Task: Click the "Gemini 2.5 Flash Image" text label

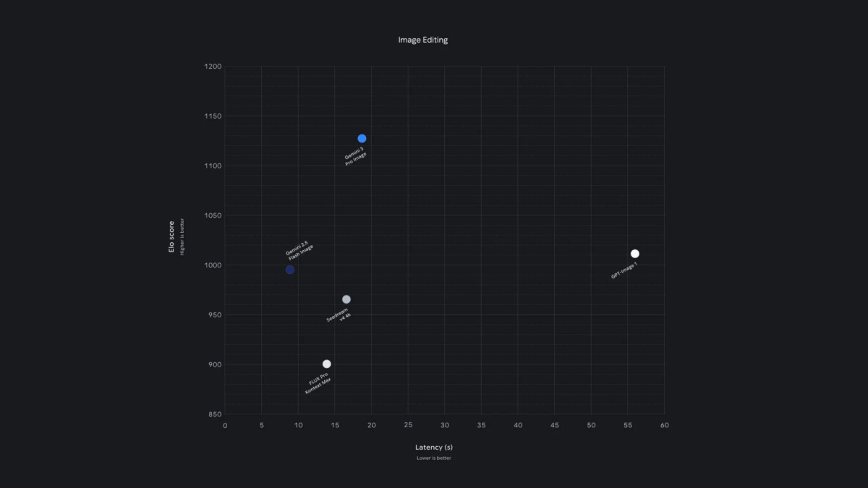Action: coord(299,251)
